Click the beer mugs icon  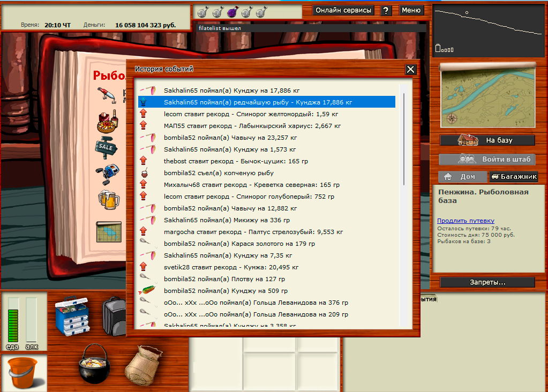[109, 199]
